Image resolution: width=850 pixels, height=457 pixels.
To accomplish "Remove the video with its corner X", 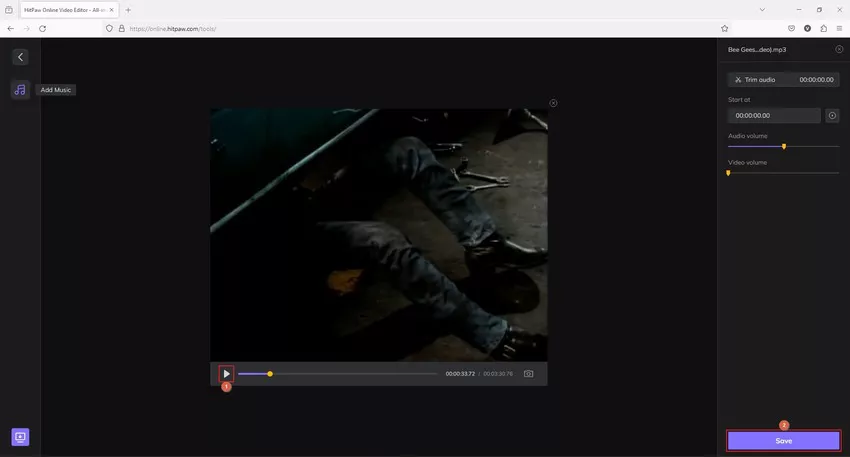I will [x=553, y=103].
